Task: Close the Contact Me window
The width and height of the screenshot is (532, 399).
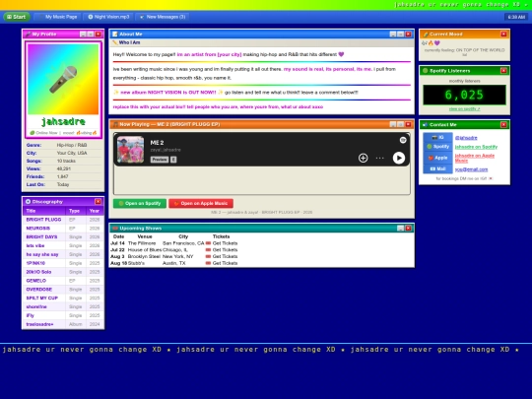Action: click(503, 124)
